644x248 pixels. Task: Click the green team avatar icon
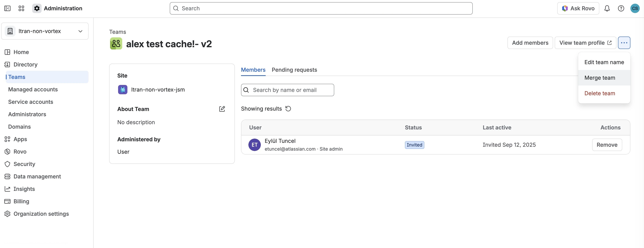[116, 44]
